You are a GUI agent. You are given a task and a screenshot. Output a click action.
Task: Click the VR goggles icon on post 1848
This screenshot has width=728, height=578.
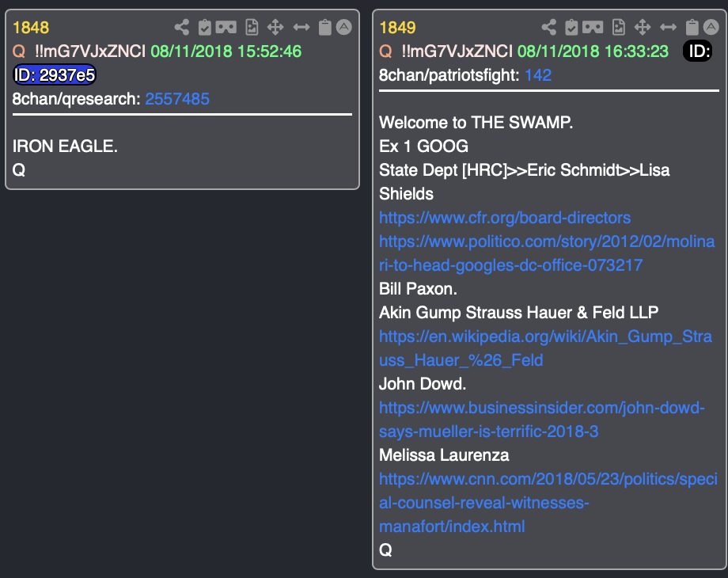[x=226, y=28]
